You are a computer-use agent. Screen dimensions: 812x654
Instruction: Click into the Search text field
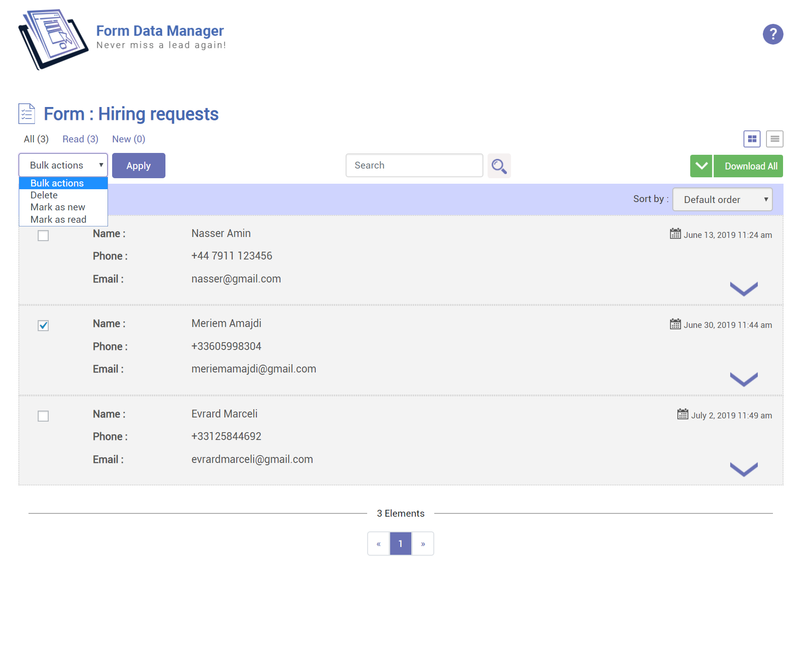click(414, 166)
